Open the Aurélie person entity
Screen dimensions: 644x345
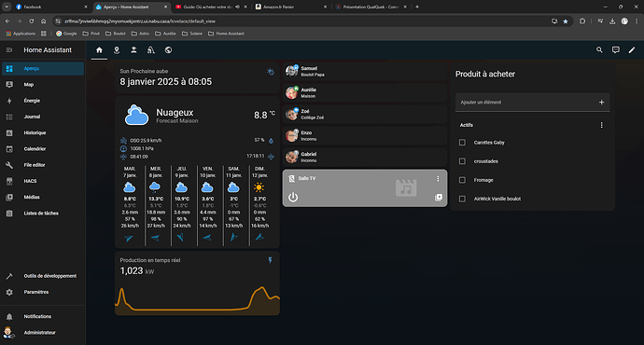[x=365, y=92]
